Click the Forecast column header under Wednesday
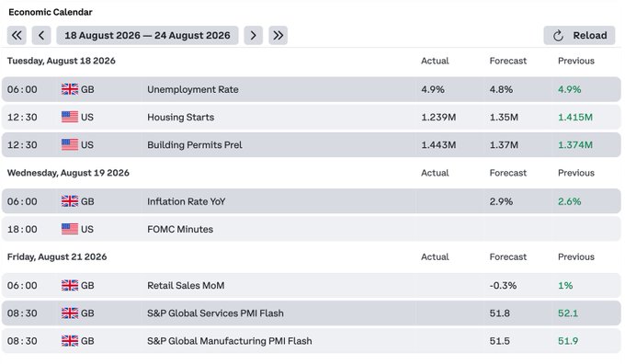Image resolution: width=625 pixels, height=364 pixels. 508,173
